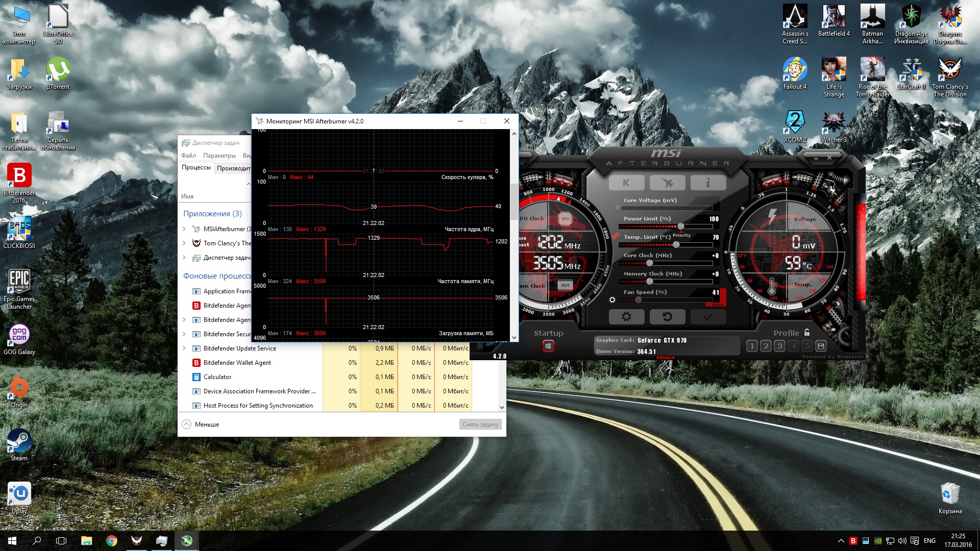Image resolution: width=980 pixels, height=551 pixels.
Task: Click the Меньше fewer details button
Action: [201, 424]
